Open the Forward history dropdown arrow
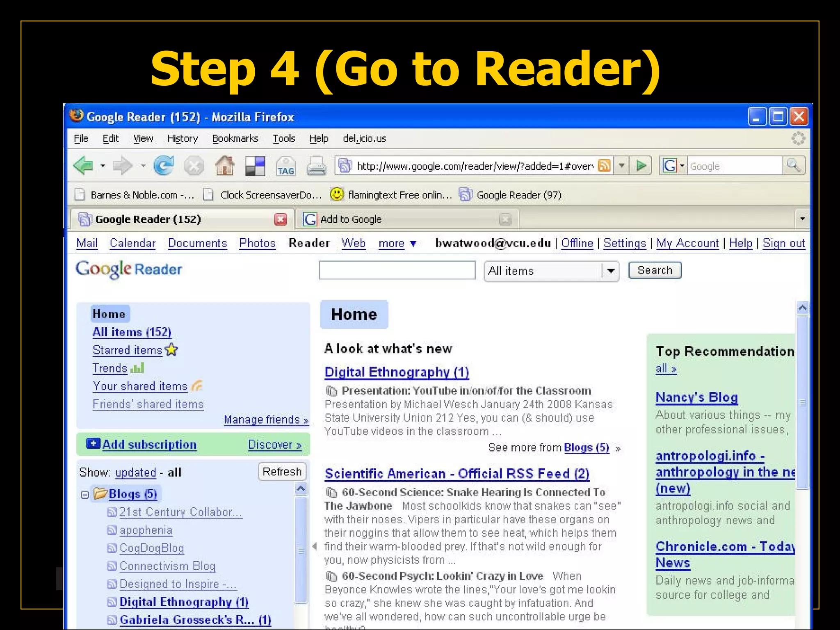The image size is (840, 630). coord(143,166)
